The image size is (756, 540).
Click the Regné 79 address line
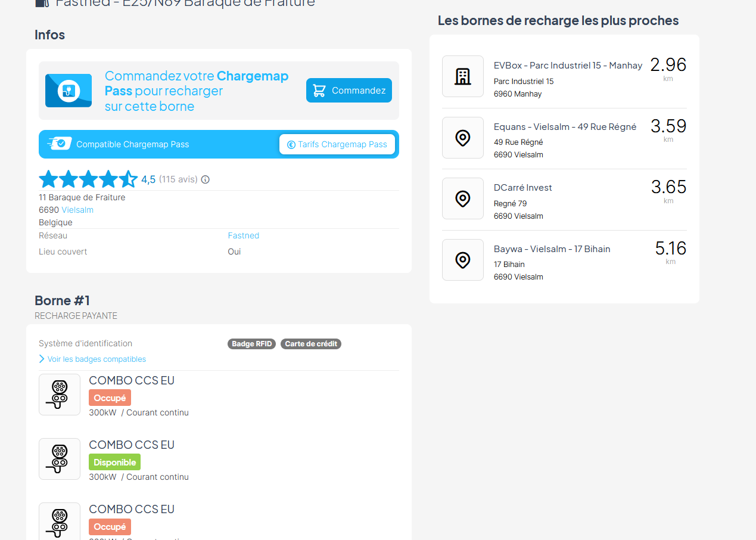[x=511, y=203]
